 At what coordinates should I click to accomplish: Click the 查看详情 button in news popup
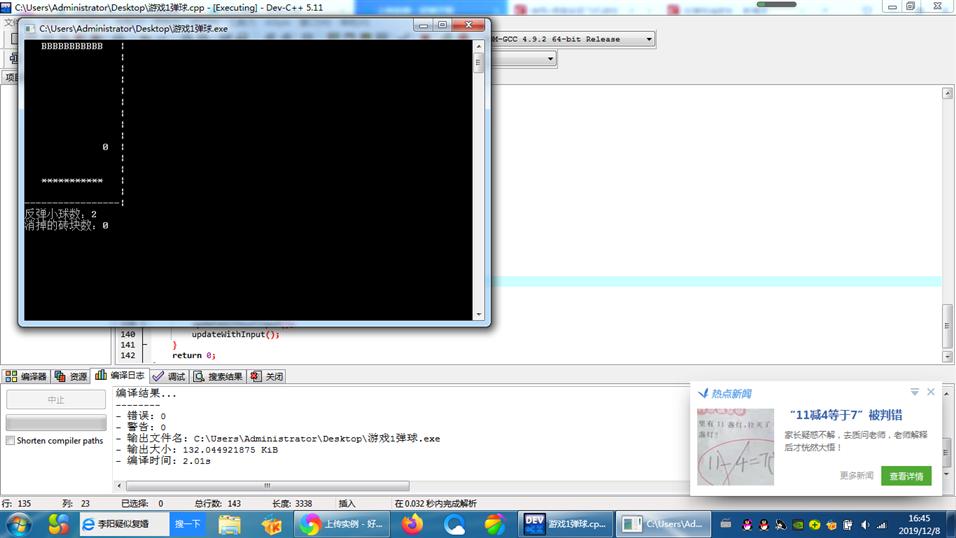pyautogui.click(x=905, y=476)
